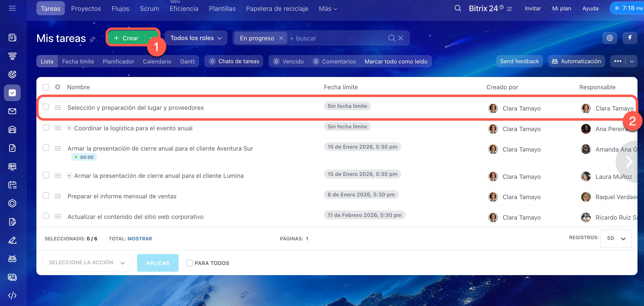Open the Seleccione la acción dropdown
Image resolution: width=644 pixels, height=306 pixels.
87,263
